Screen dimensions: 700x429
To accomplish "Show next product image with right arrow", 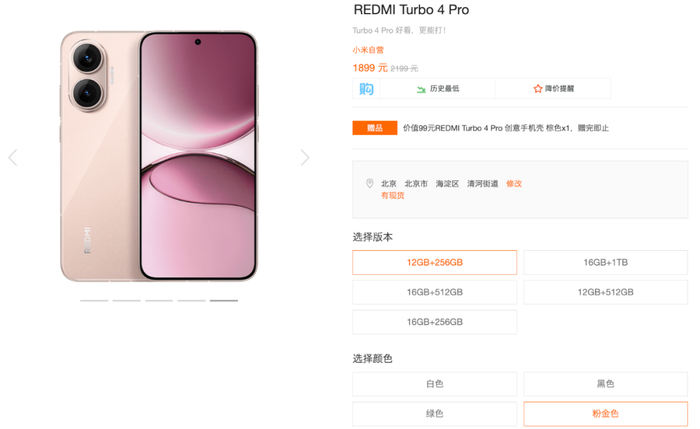I will (305, 158).
